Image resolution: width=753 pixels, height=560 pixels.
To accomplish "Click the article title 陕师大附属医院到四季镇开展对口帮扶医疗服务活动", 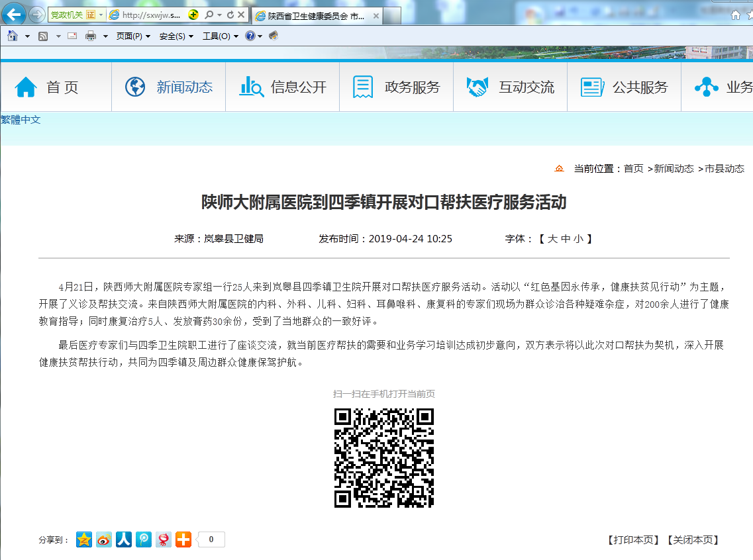I will (x=383, y=202).
